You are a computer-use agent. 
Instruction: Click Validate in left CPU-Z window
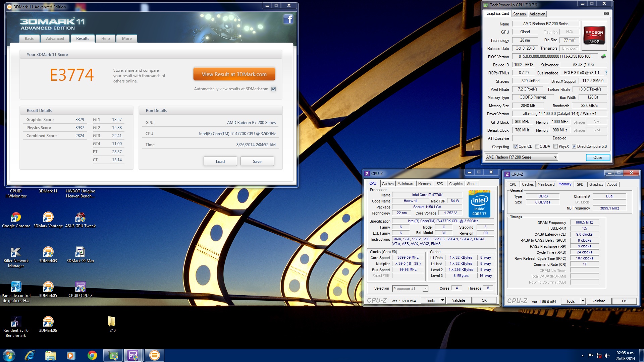458,300
